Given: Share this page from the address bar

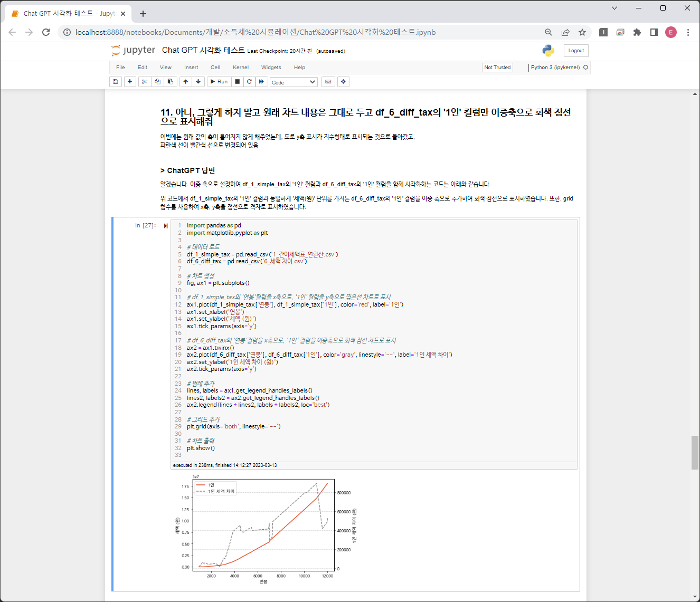Looking at the screenshot, I should 565,32.
